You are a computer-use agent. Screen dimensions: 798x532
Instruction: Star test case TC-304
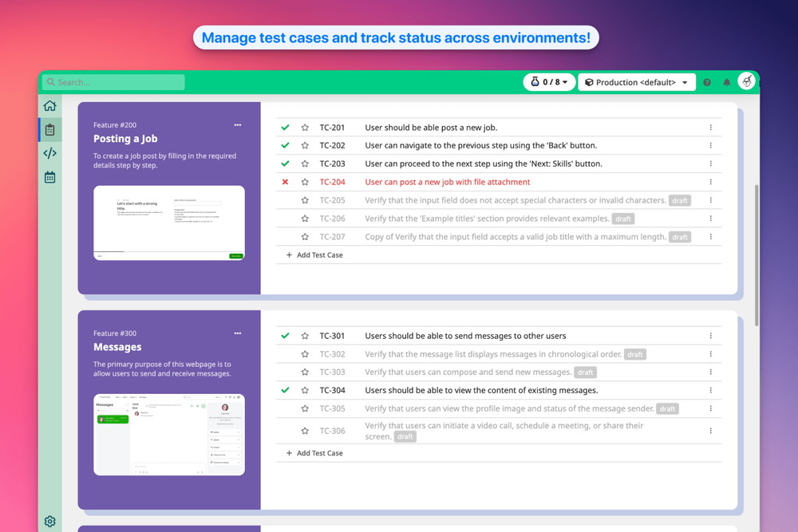305,391
